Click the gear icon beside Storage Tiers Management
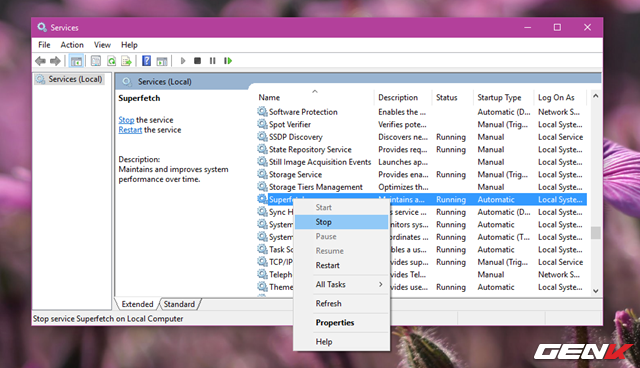Image resolution: width=640 pixels, height=368 pixels. tap(262, 187)
